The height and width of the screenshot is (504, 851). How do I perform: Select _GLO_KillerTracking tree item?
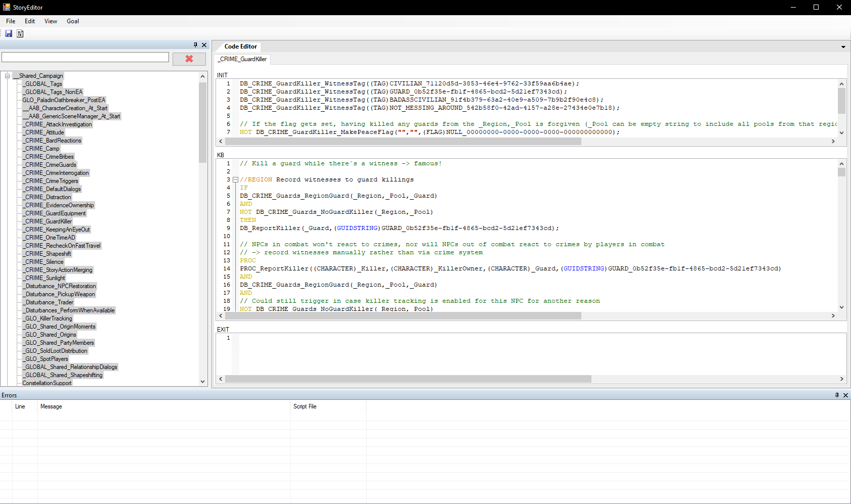click(x=48, y=318)
